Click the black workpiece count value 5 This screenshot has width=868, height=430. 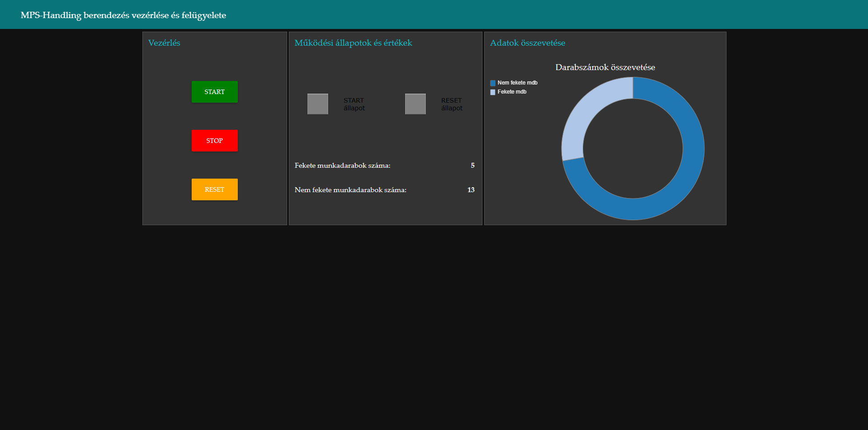coord(472,165)
